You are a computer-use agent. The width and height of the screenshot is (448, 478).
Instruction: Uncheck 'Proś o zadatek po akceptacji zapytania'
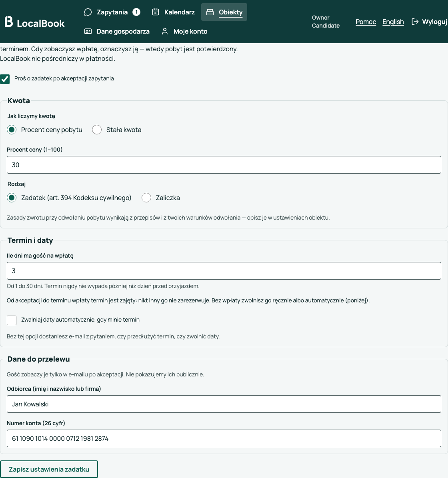[x=5, y=79]
